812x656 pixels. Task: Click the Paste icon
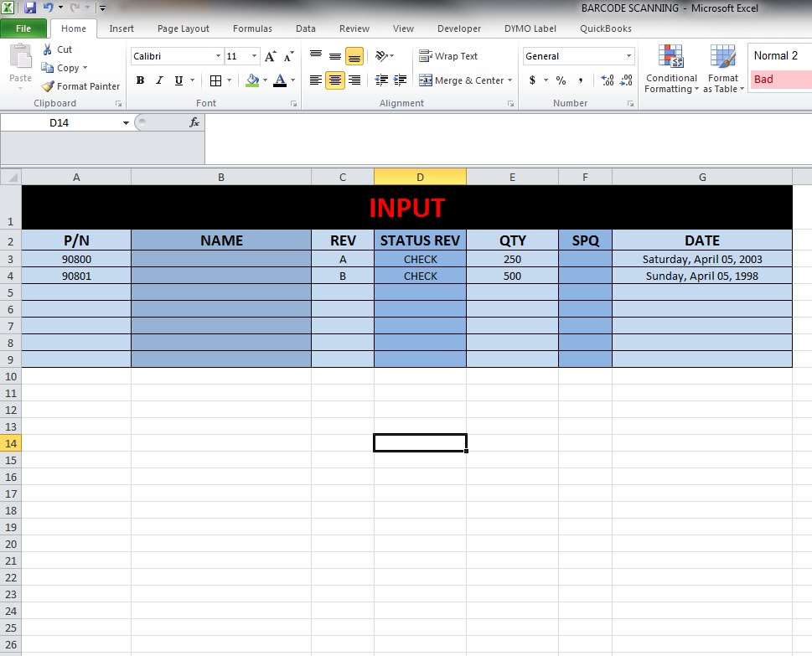coord(21,57)
